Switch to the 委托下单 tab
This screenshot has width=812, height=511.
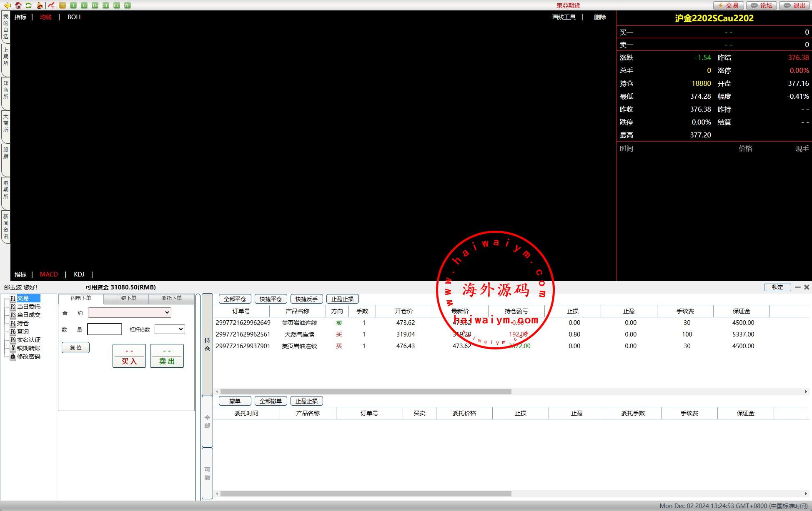171,298
